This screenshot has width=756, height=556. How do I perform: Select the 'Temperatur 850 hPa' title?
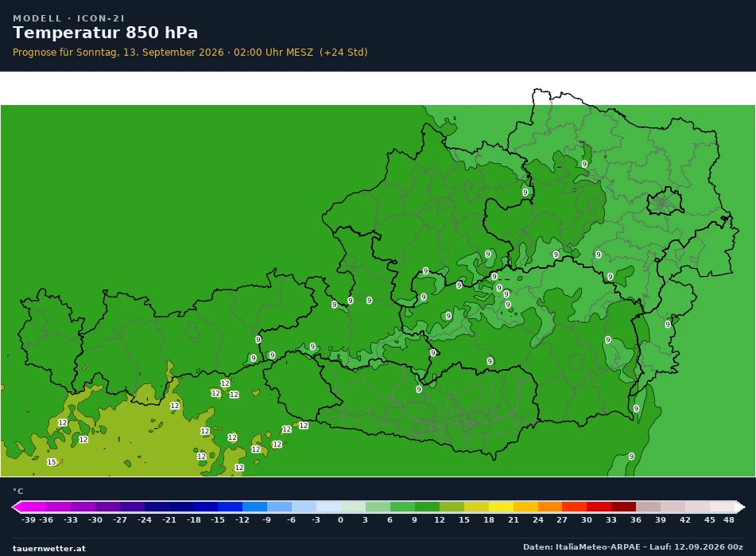[x=105, y=33]
